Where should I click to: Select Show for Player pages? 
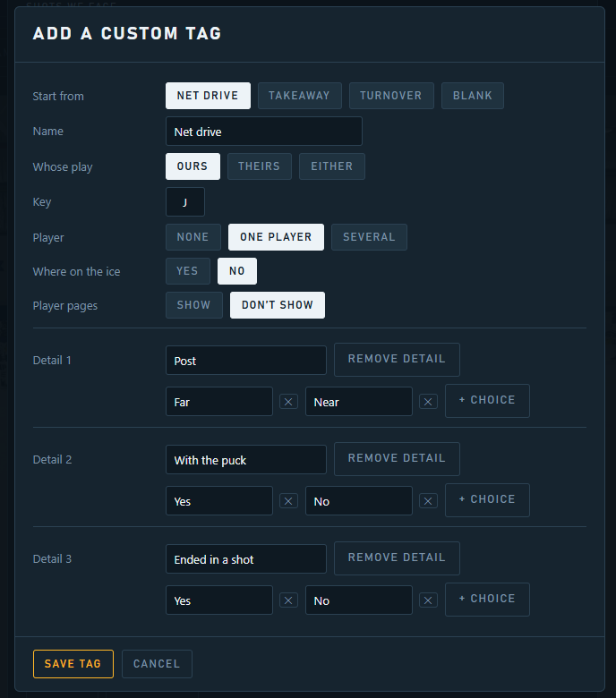(193, 305)
